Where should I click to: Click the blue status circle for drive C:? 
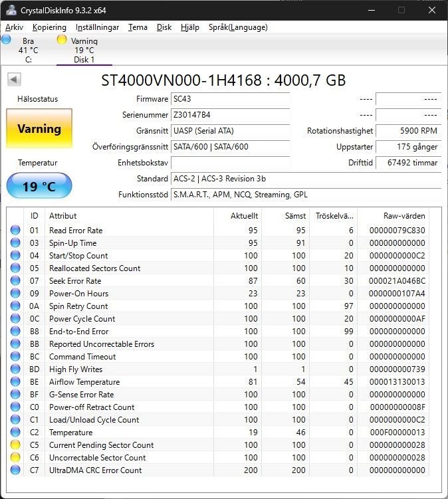pos(7,40)
